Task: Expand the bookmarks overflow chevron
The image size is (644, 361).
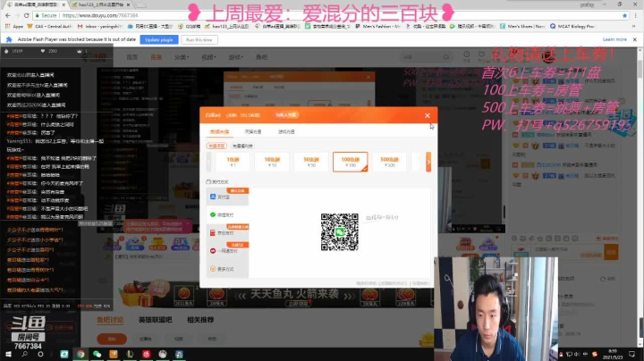Action: coord(634,26)
